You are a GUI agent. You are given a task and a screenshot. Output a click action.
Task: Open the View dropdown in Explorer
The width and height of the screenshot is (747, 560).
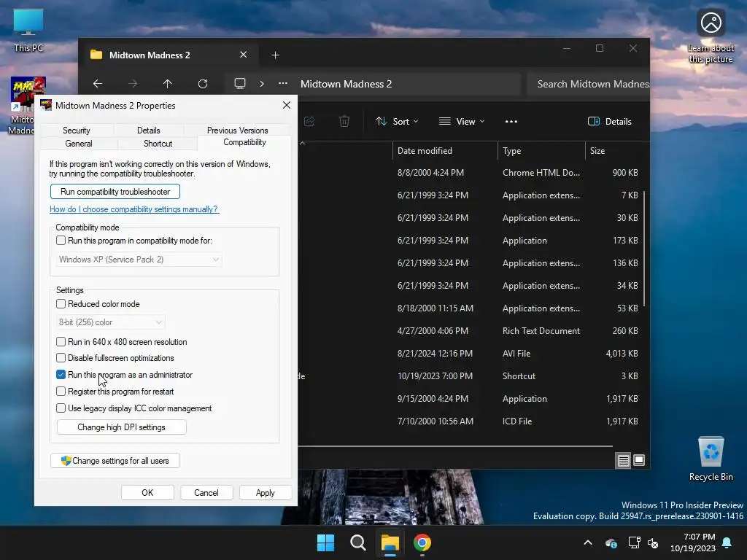click(x=462, y=122)
